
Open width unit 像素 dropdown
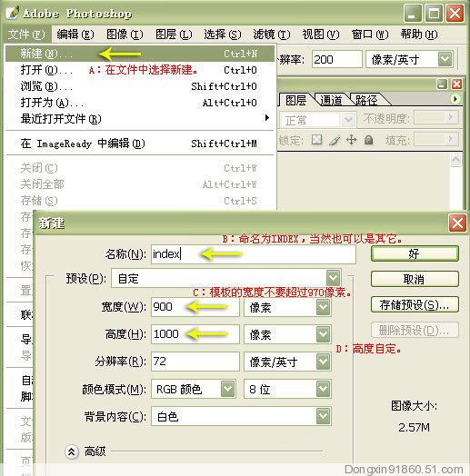coord(323,307)
